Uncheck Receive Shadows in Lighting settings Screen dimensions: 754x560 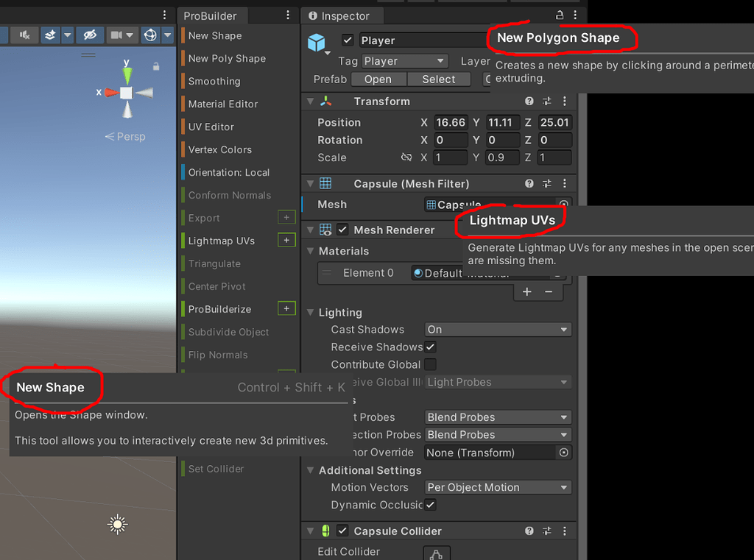(x=431, y=347)
